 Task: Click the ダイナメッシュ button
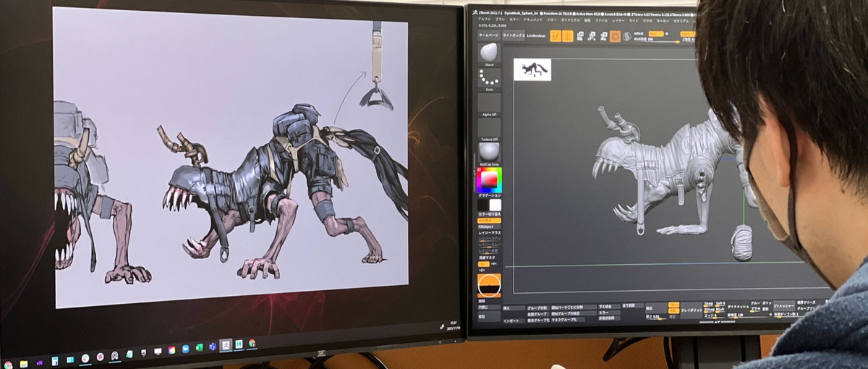737,307
